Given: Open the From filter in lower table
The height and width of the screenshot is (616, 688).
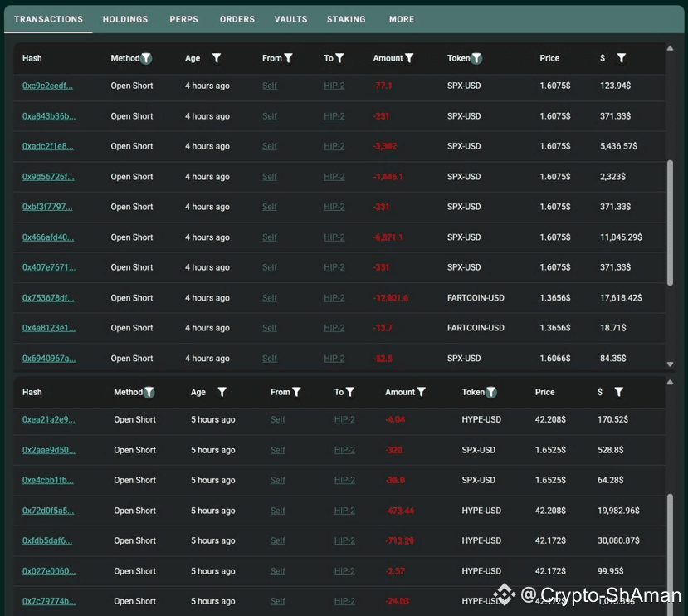Looking at the screenshot, I should (x=296, y=392).
